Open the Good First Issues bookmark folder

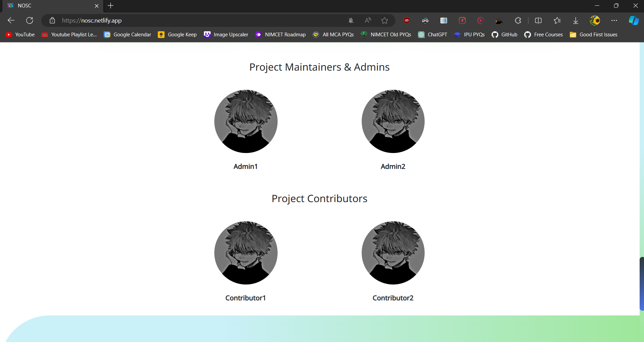tap(593, 34)
